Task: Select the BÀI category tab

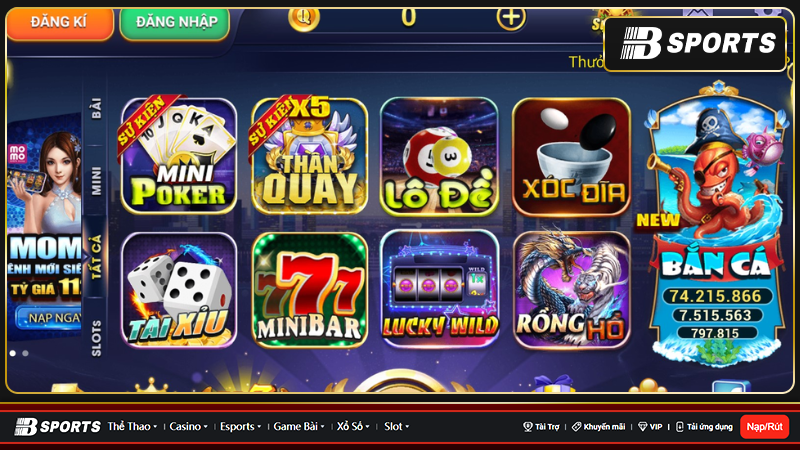Action: pos(96,108)
